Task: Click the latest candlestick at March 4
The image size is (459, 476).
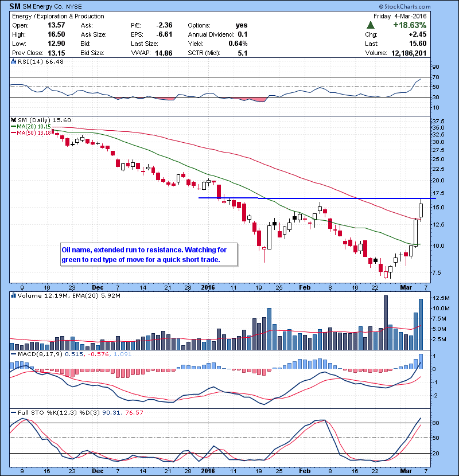Action: (421, 210)
